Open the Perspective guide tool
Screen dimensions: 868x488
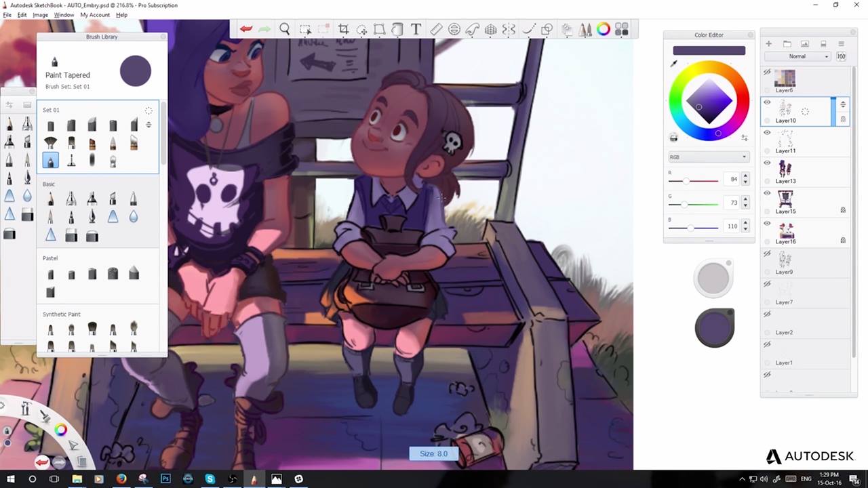click(x=490, y=29)
